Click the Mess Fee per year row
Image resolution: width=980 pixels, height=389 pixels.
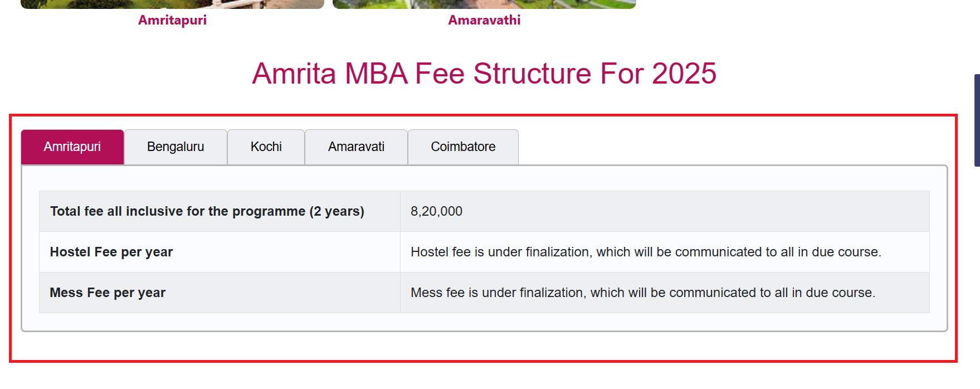click(108, 292)
